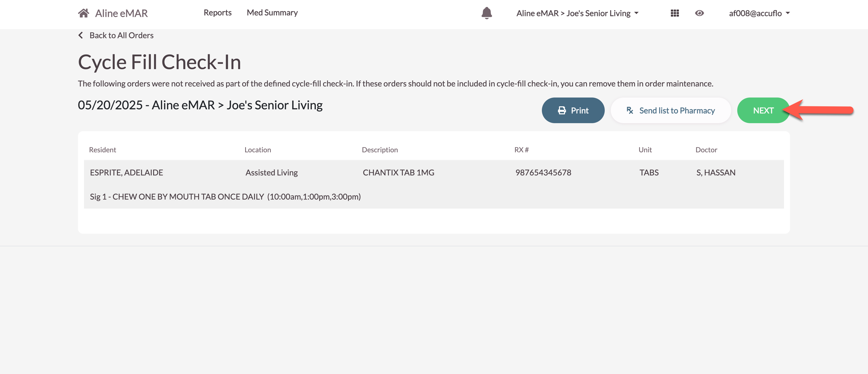This screenshot has width=868, height=374.
Task: Click the RX # column header
Action: [521, 150]
